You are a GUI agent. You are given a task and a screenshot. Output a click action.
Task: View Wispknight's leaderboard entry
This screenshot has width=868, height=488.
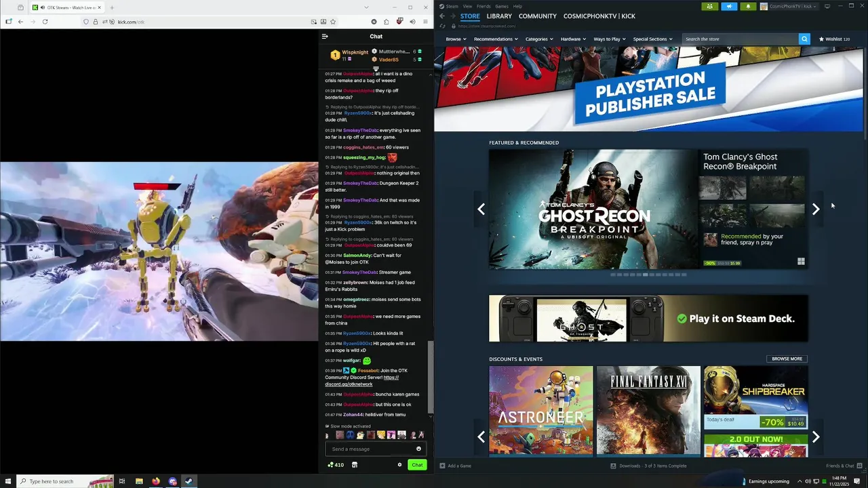point(350,55)
